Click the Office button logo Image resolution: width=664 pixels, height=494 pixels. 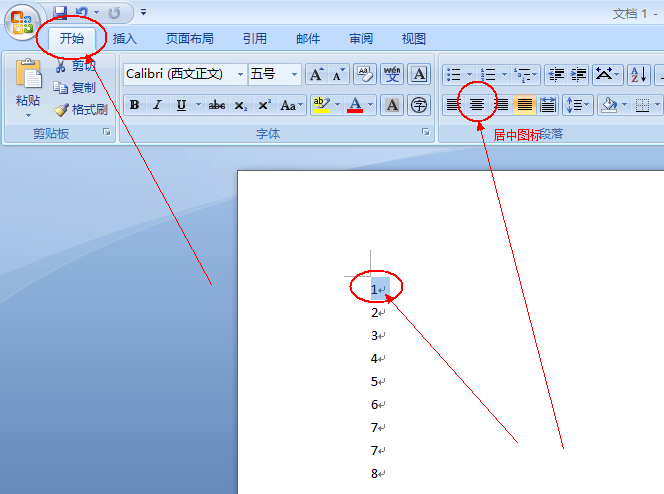pyautogui.click(x=22, y=23)
